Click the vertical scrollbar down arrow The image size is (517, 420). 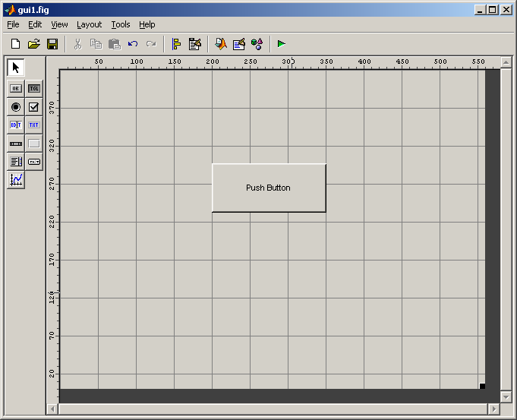point(506,397)
